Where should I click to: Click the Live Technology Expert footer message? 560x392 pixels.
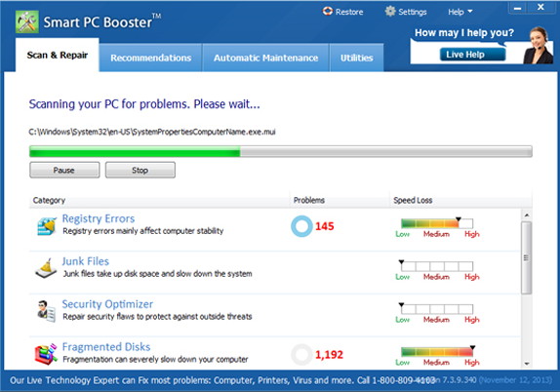point(222,380)
